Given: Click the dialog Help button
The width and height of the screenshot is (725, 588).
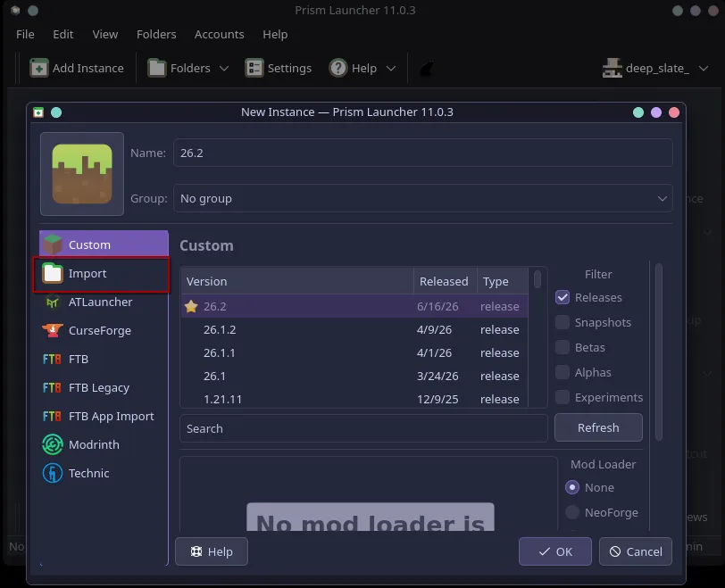Looking at the screenshot, I should pos(212,551).
